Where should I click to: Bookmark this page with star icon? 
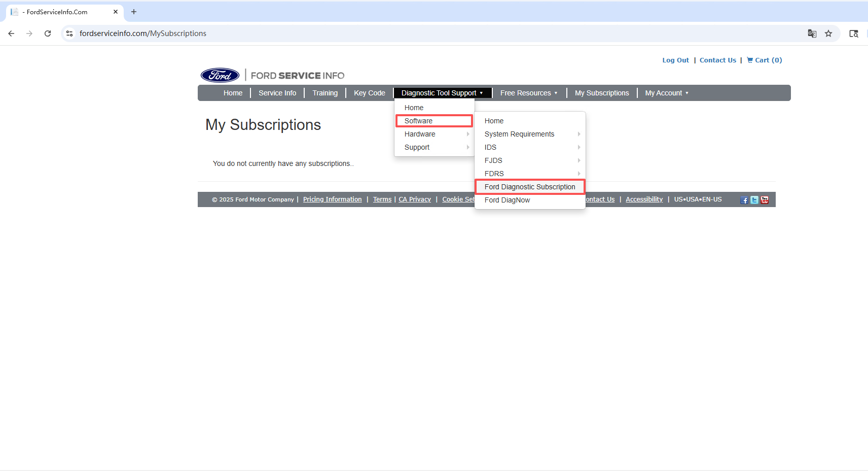(x=828, y=33)
